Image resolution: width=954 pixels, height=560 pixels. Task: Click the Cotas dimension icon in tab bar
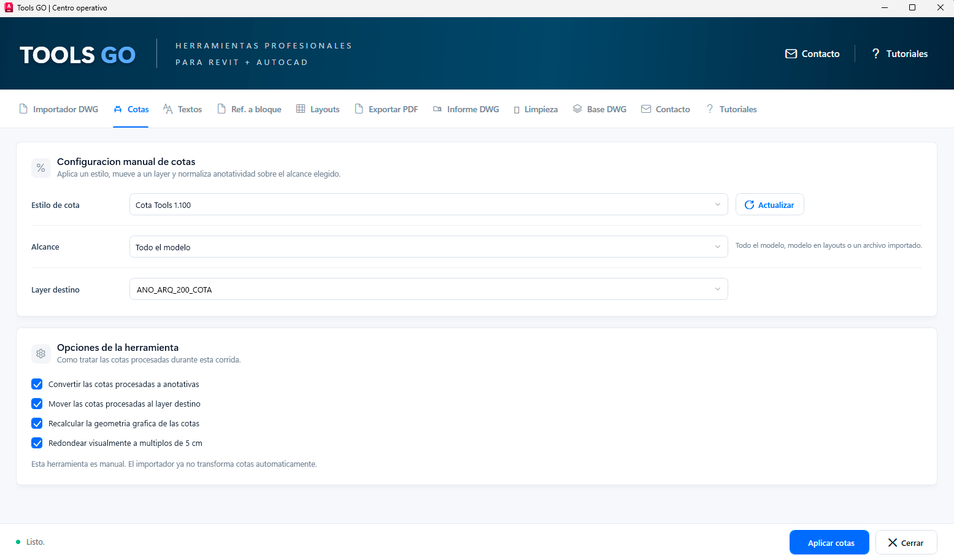coord(118,109)
